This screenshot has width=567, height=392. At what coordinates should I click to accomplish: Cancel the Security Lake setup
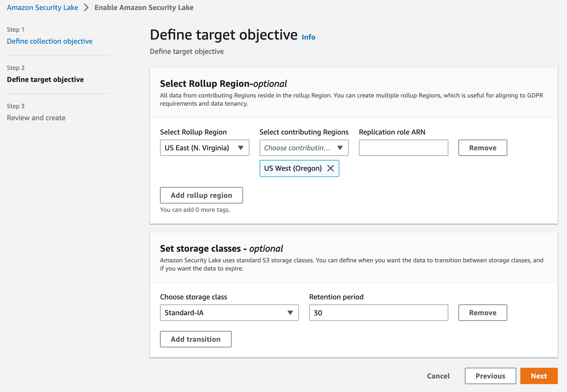(438, 376)
